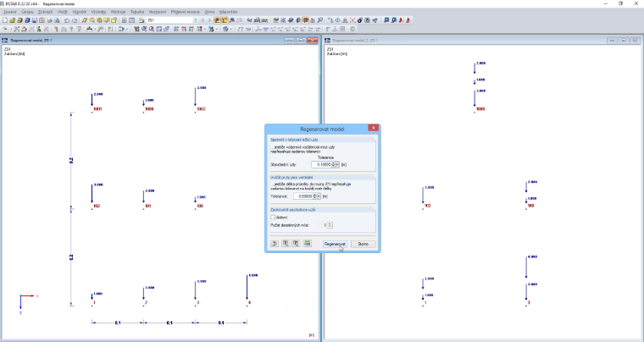Open the Přídavné moduly menu
This screenshot has height=342, width=644.
click(x=186, y=12)
